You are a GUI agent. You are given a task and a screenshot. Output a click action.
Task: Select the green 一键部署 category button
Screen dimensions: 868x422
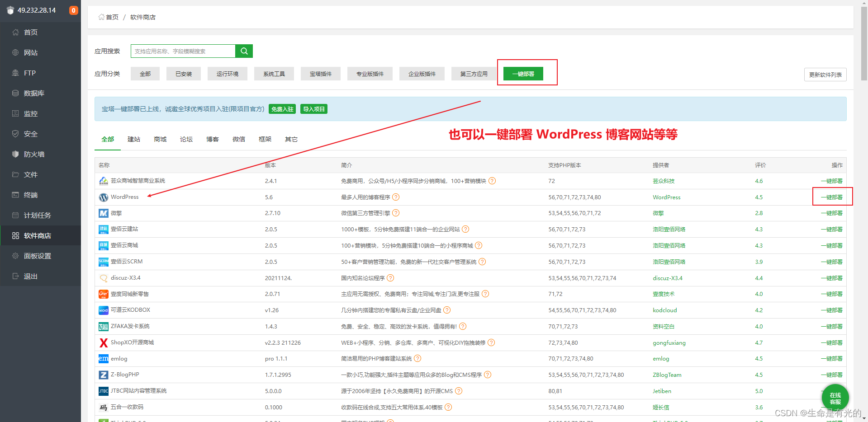(523, 74)
